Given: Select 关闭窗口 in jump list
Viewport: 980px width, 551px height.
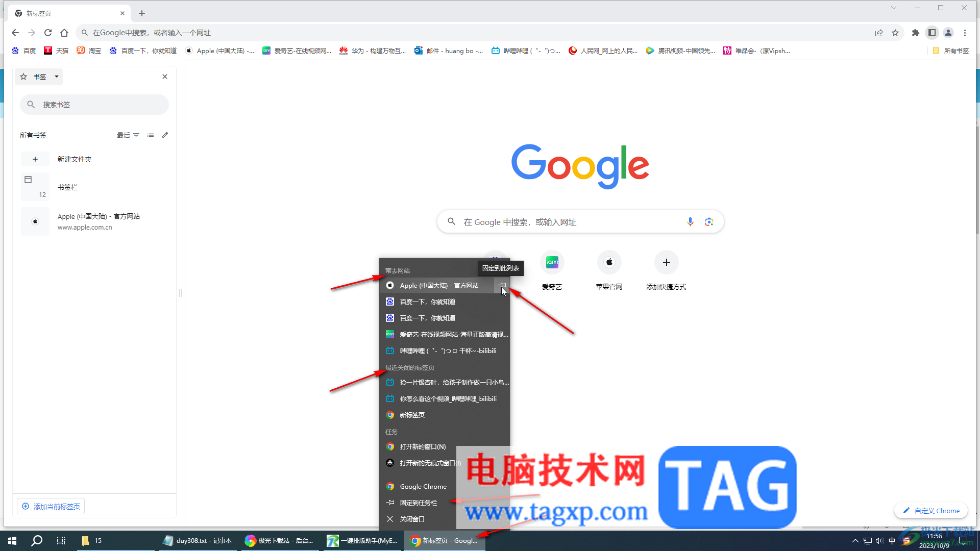Looking at the screenshot, I should [445, 519].
